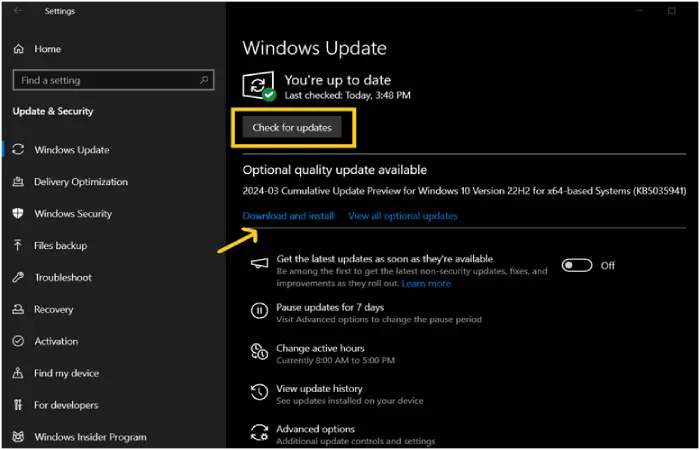Click the Check for updates button

292,128
